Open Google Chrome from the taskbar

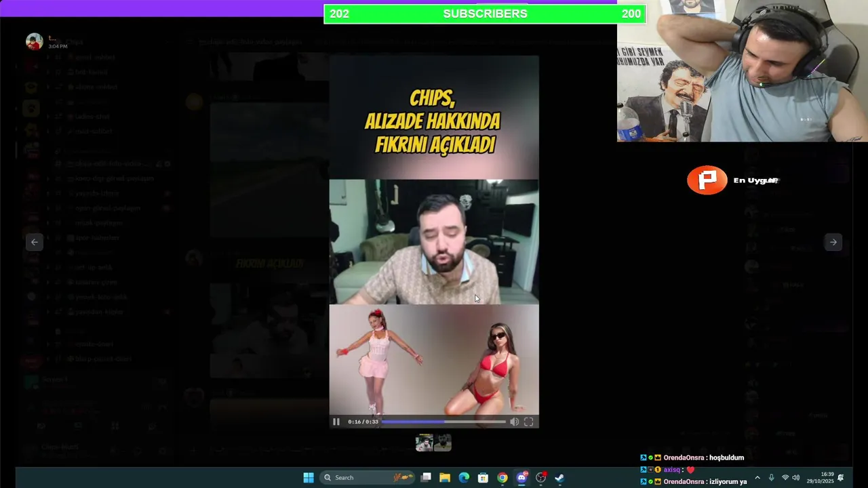coord(502,477)
